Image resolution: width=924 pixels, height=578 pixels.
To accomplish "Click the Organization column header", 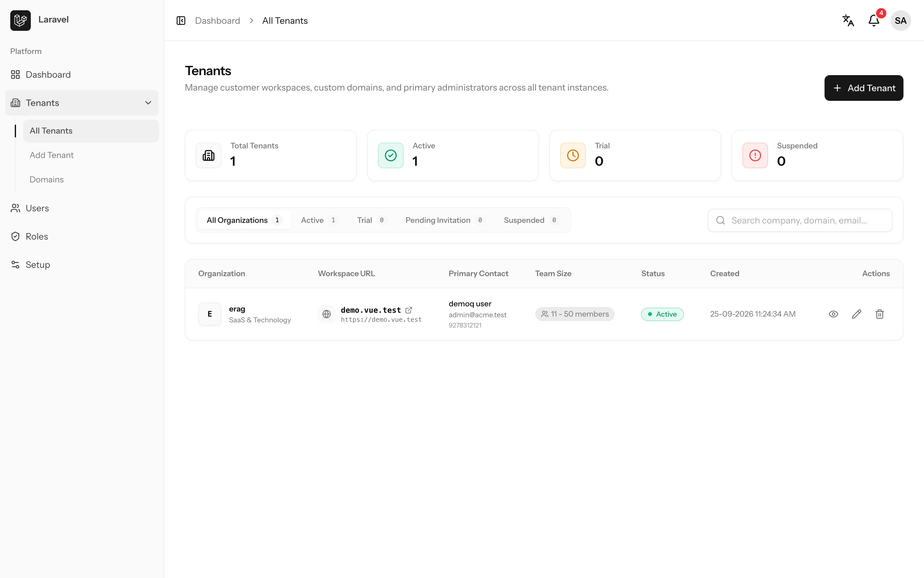I will click(221, 274).
